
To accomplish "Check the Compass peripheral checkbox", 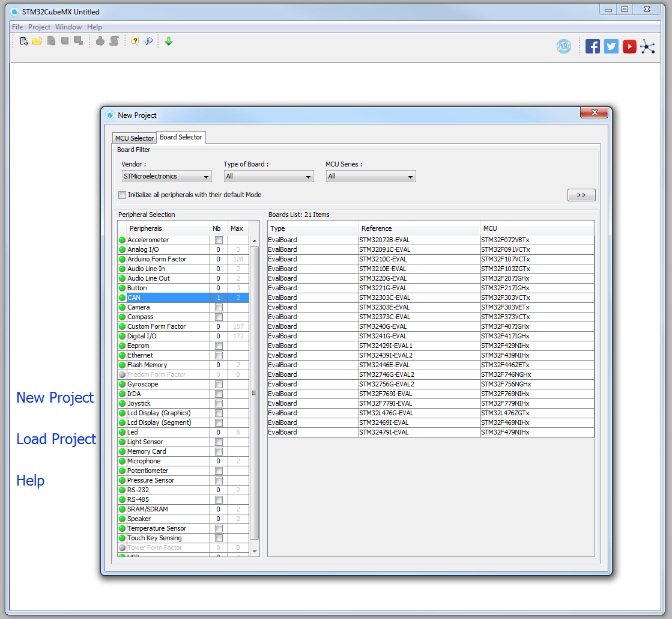I will (x=219, y=317).
